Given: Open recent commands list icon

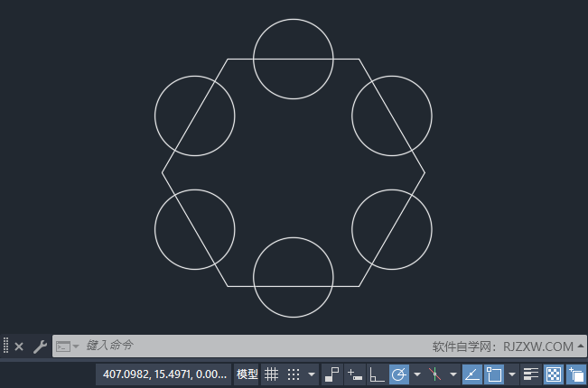Looking at the screenshot, I should [68, 346].
